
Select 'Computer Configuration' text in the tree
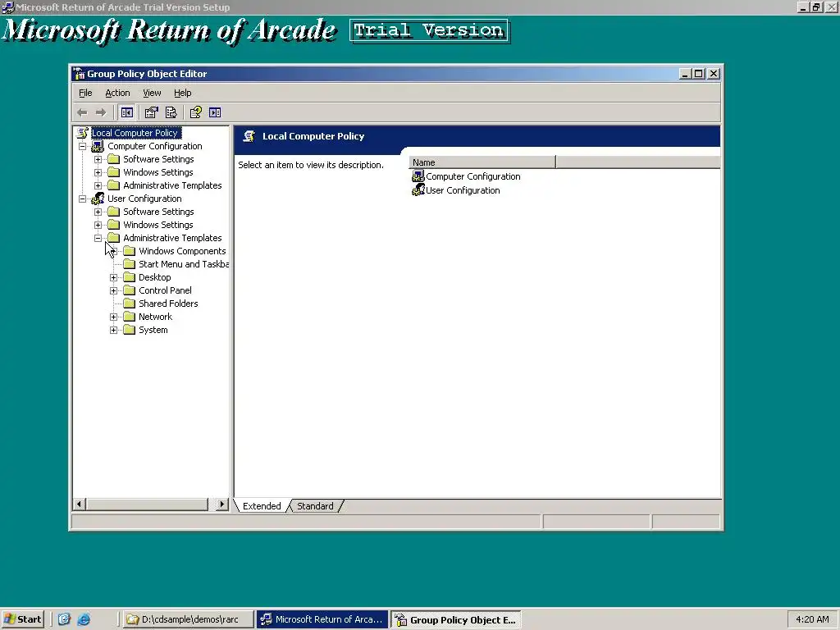click(x=155, y=146)
